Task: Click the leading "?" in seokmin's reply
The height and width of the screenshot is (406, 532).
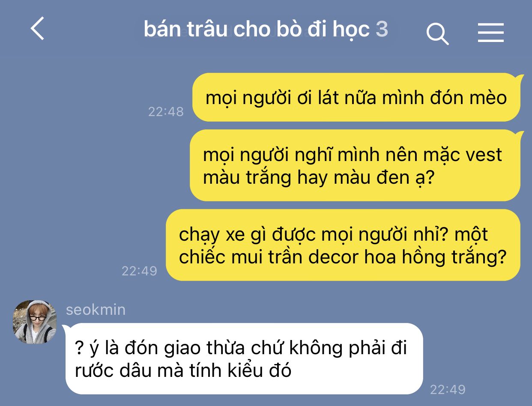Action: pos(79,349)
